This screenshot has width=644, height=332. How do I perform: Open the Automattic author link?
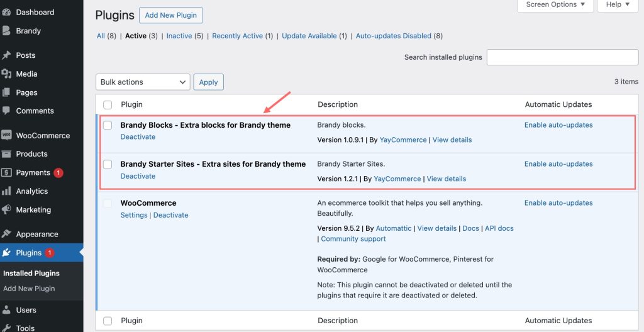tap(394, 228)
